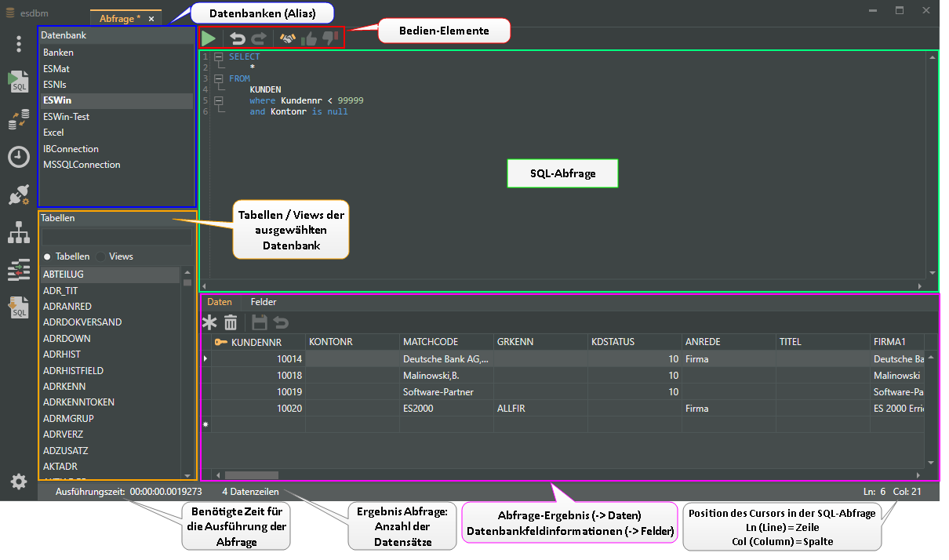Select the Excel database alias

(116, 133)
